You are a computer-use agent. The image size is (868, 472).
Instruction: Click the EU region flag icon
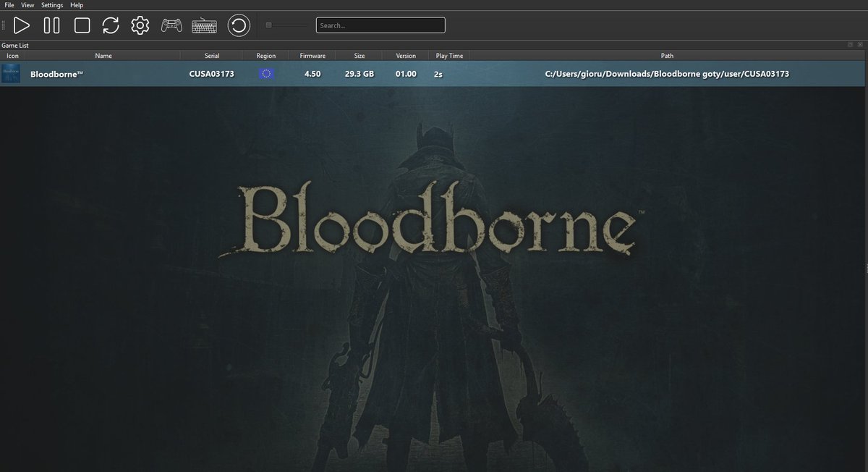pyautogui.click(x=266, y=74)
